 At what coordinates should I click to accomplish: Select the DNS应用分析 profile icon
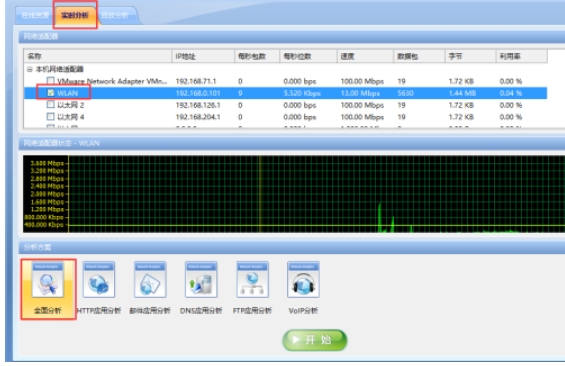(201, 280)
